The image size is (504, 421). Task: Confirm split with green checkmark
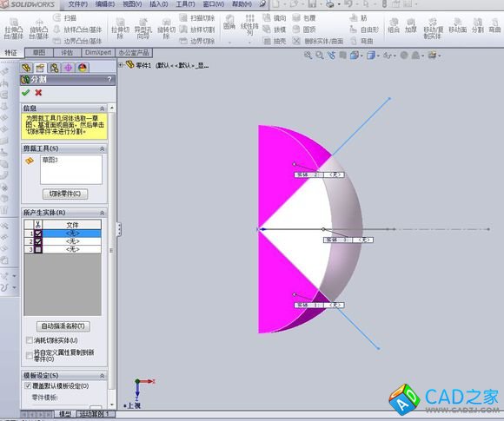pyautogui.click(x=26, y=93)
